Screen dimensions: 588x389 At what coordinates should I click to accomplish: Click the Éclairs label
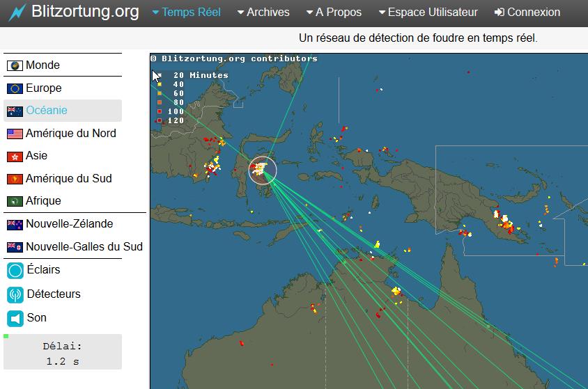[x=43, y=269]
